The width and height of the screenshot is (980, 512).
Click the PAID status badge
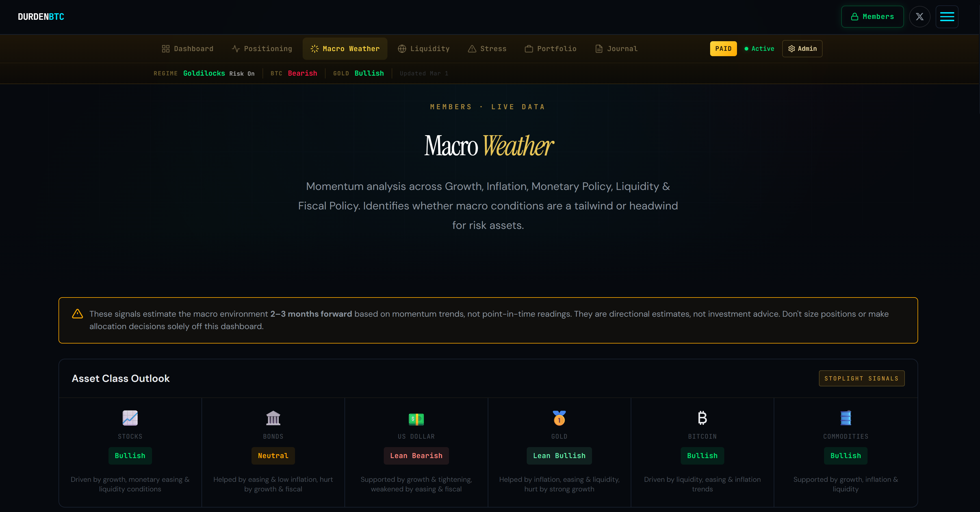723,49
